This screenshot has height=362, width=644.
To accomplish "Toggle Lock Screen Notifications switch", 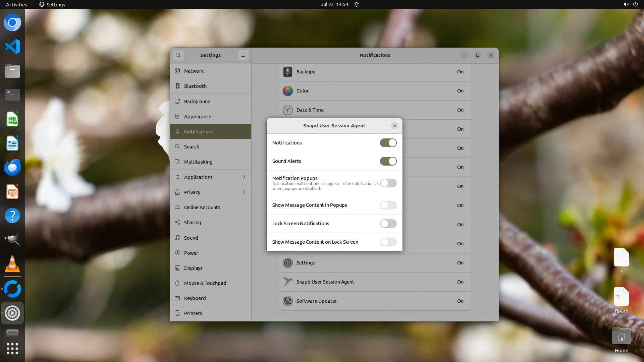I will click(388, 224).
